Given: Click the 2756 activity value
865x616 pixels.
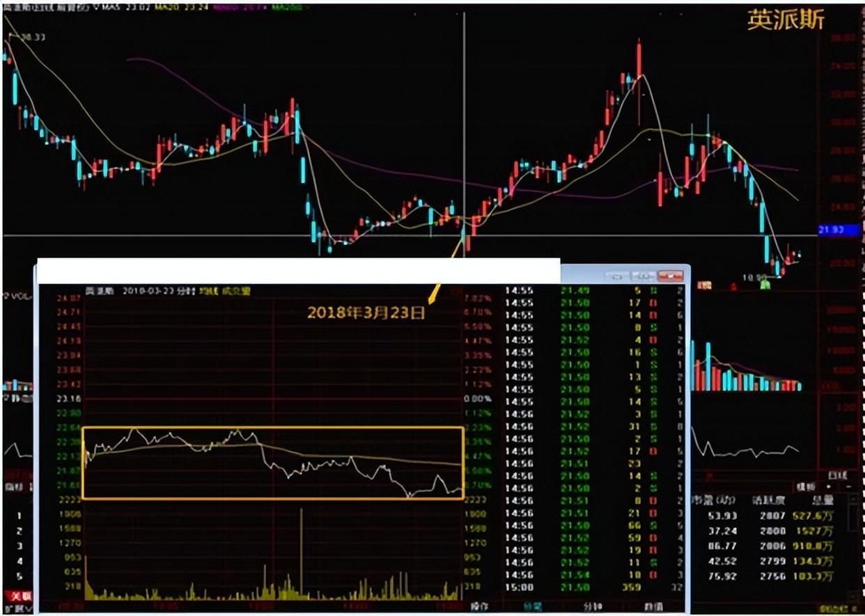Looking at the screenshot, I should (x=773, y=576).
